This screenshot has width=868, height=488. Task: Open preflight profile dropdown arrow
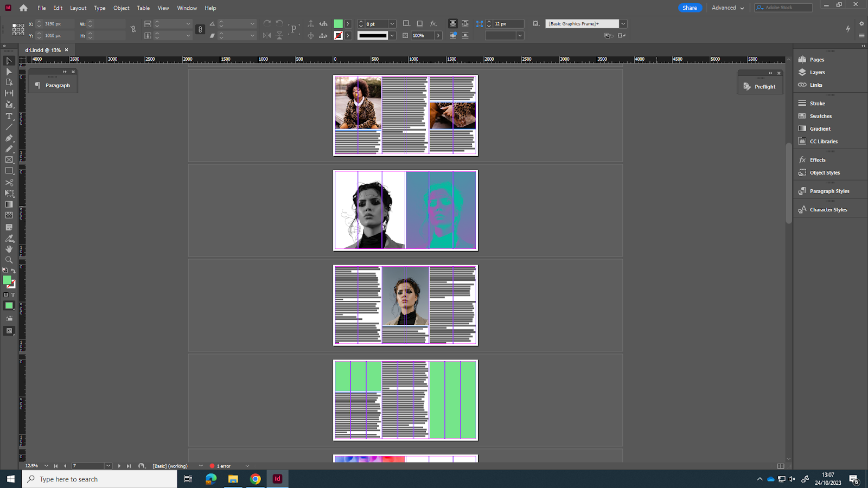pos(201,466)
